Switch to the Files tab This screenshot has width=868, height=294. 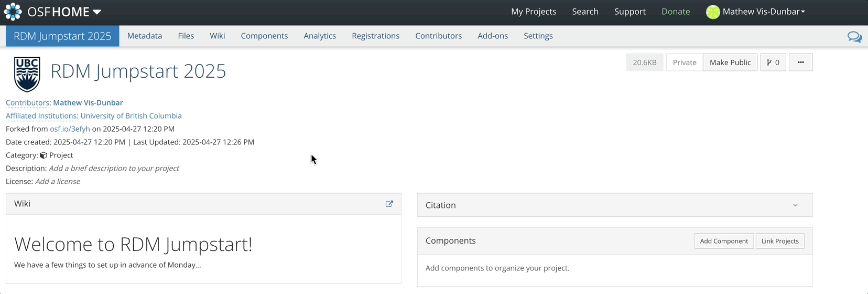186,36
